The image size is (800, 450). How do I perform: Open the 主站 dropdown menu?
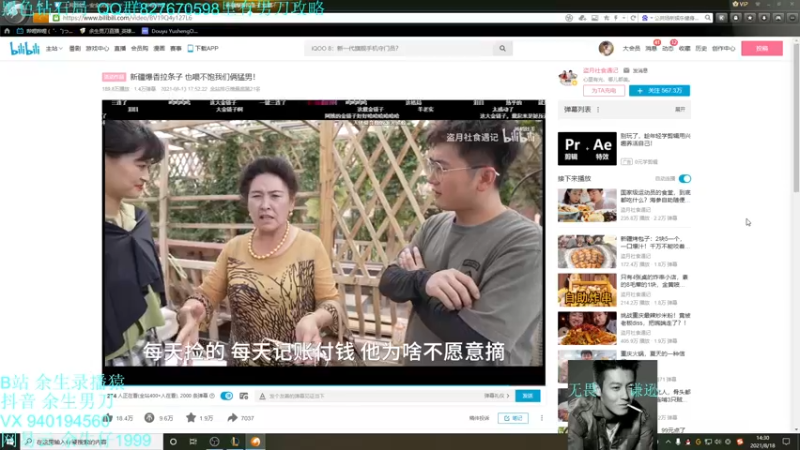click(54, 48)
